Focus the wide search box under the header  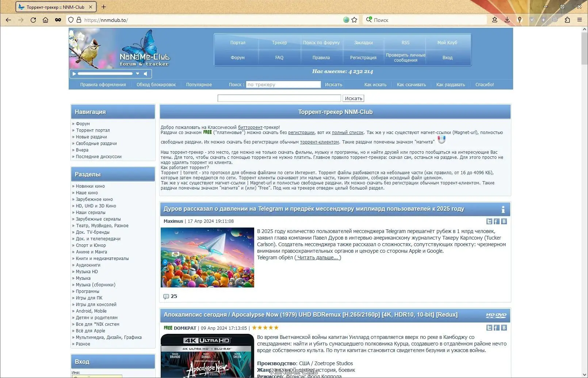click(x=279, y=98)
